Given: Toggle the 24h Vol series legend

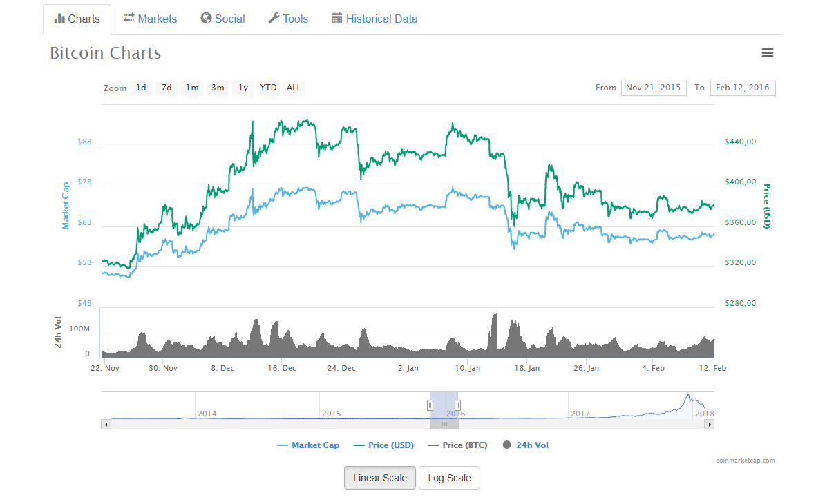Looking at the screenshot, I should 525,445.
